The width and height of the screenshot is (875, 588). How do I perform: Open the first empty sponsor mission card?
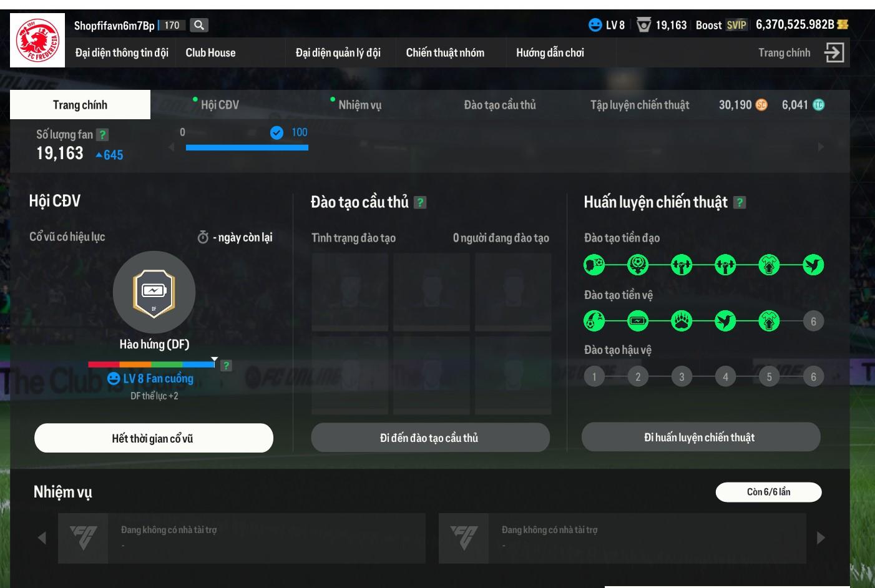pos(242,538)
